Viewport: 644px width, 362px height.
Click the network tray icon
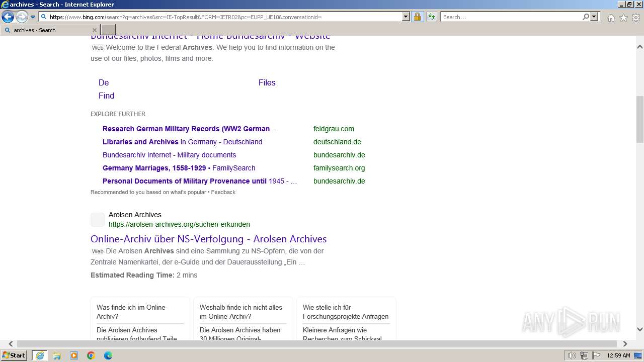click(x=584, y=355)
